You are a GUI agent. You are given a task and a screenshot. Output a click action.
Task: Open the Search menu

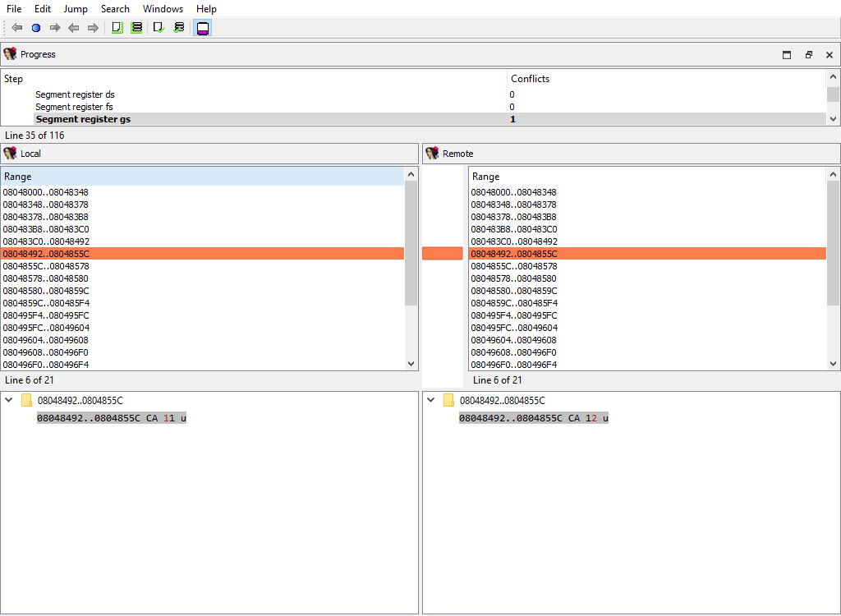click(x=115, y=9)
